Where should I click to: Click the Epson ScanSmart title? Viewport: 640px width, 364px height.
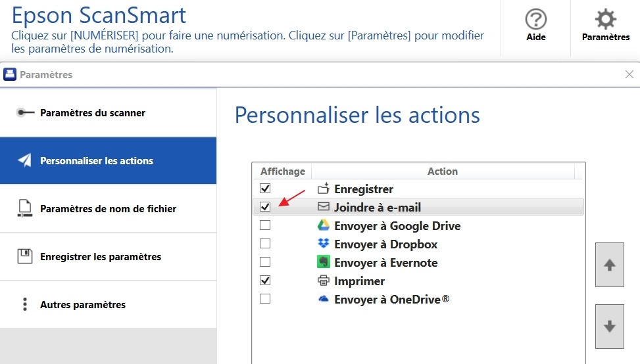[x=99, y=16]
